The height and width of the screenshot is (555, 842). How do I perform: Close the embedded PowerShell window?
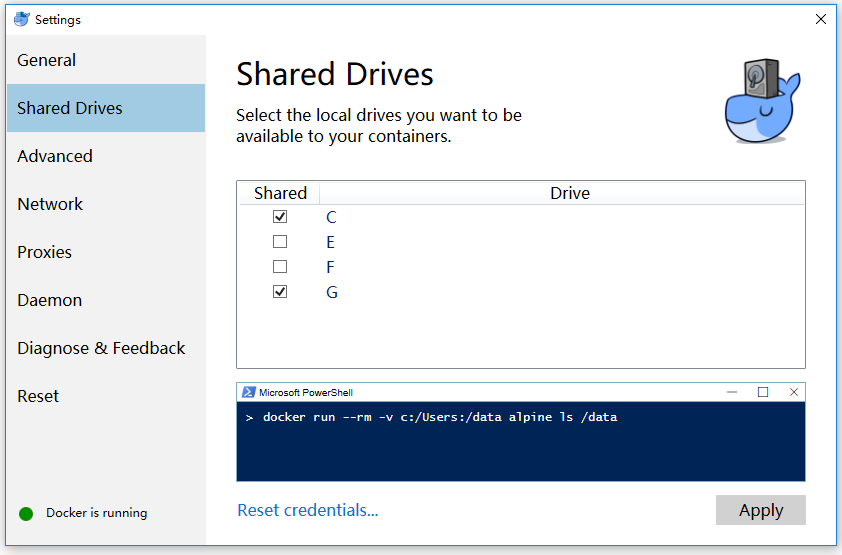(794, 392)
